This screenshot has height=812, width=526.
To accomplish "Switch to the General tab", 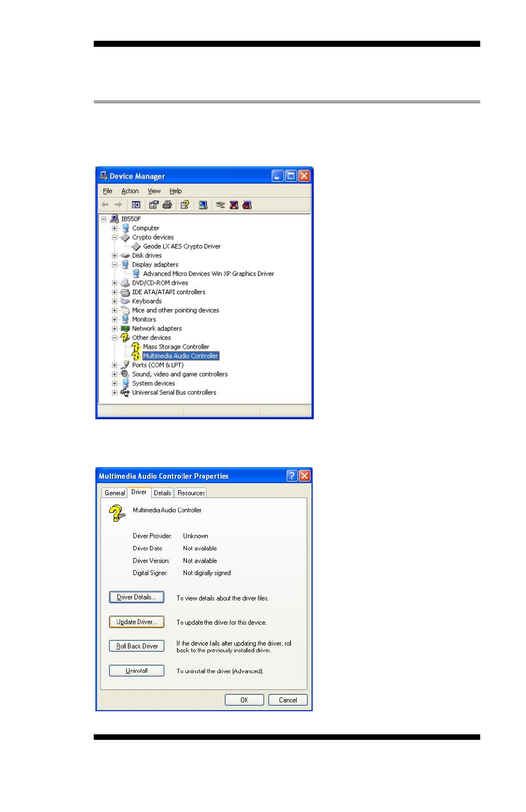I will point(115,493).
